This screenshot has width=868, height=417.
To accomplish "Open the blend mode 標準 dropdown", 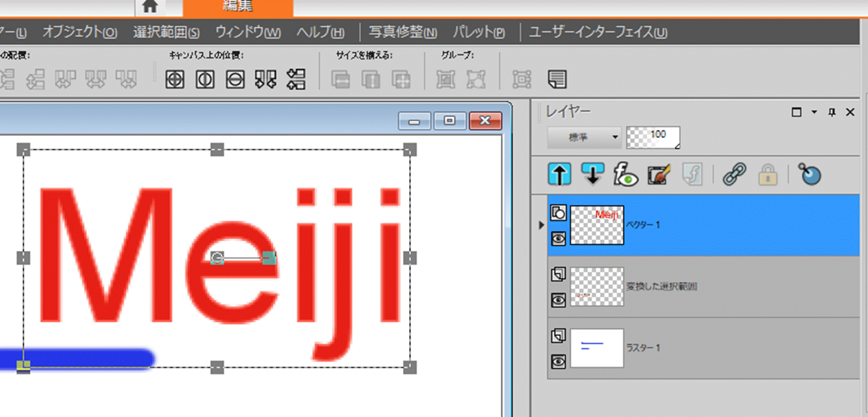I will tap(584, 137).
